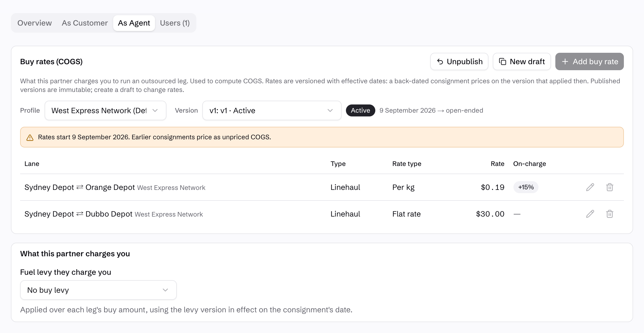Click the Active status badge

click(360, 110)
